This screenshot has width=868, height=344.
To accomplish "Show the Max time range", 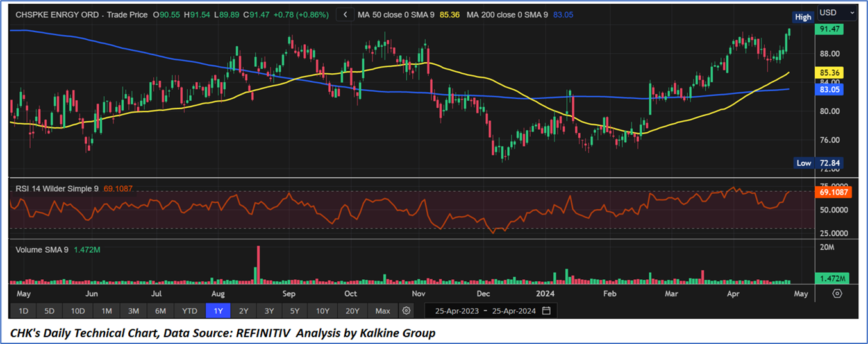I will pos(383,311).
